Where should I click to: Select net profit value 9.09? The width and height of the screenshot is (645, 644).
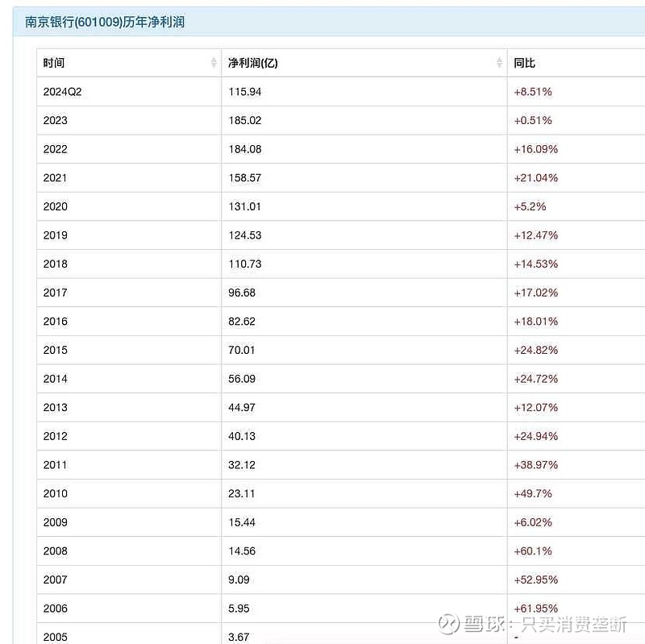click(x=239, y=580)
